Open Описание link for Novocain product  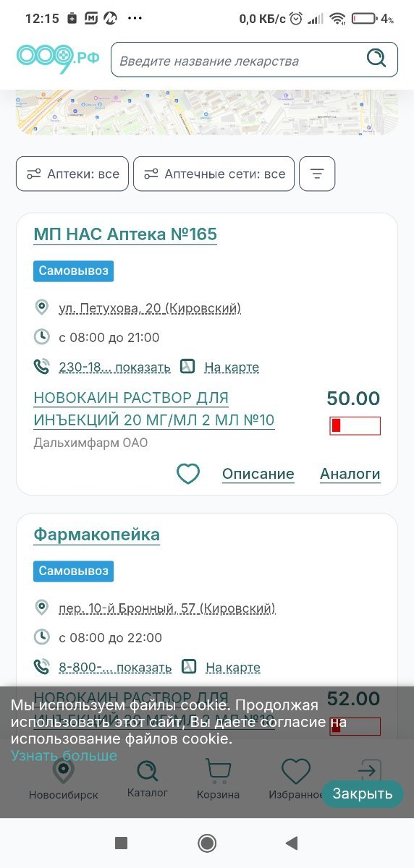(258, 475)
